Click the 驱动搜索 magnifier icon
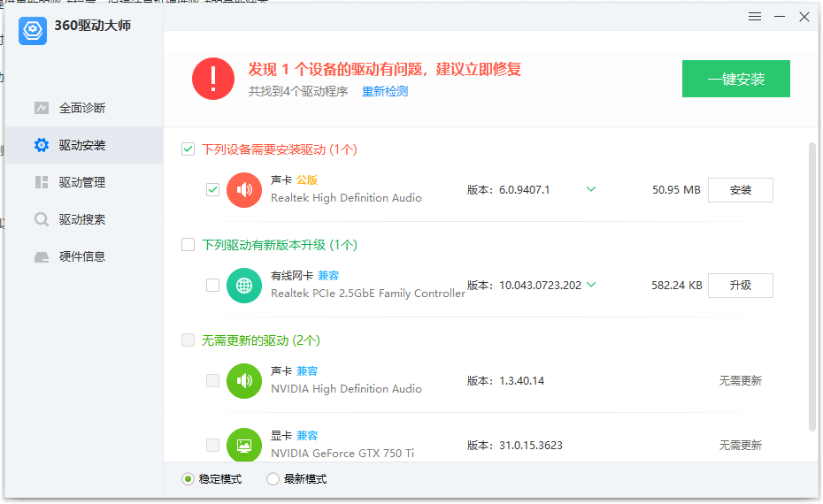The image size is (823, 504). click(x=42, y=219)
